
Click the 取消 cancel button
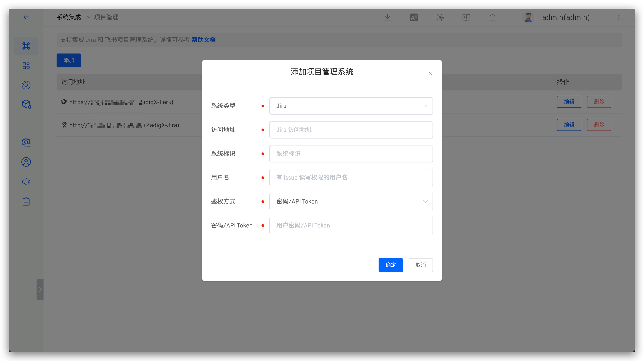421,265
